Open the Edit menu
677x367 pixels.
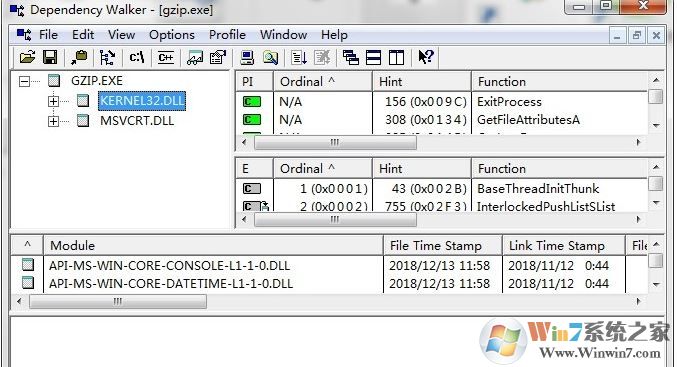pos(83,35)
